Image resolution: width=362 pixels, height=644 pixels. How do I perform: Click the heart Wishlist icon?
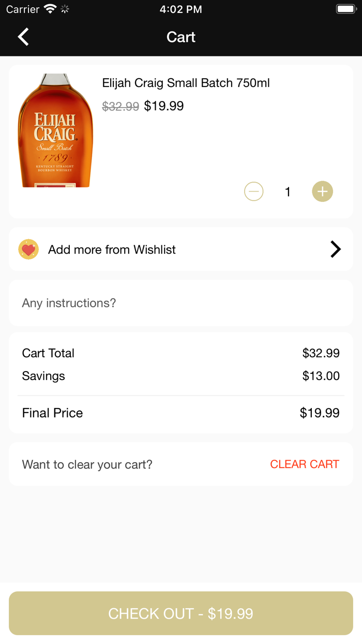click(28, 250)
